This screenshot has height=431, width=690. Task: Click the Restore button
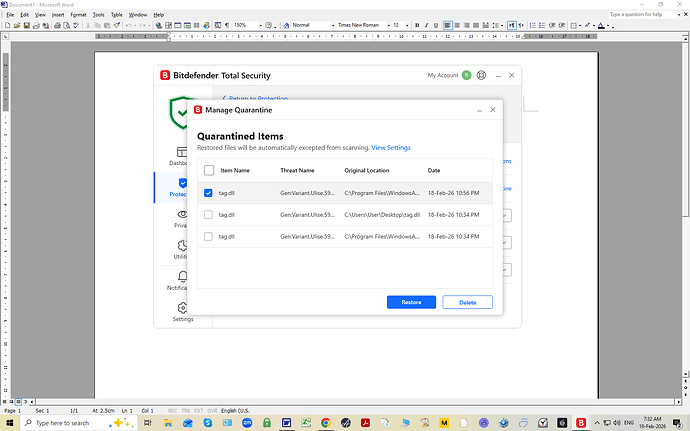(411, 302)
